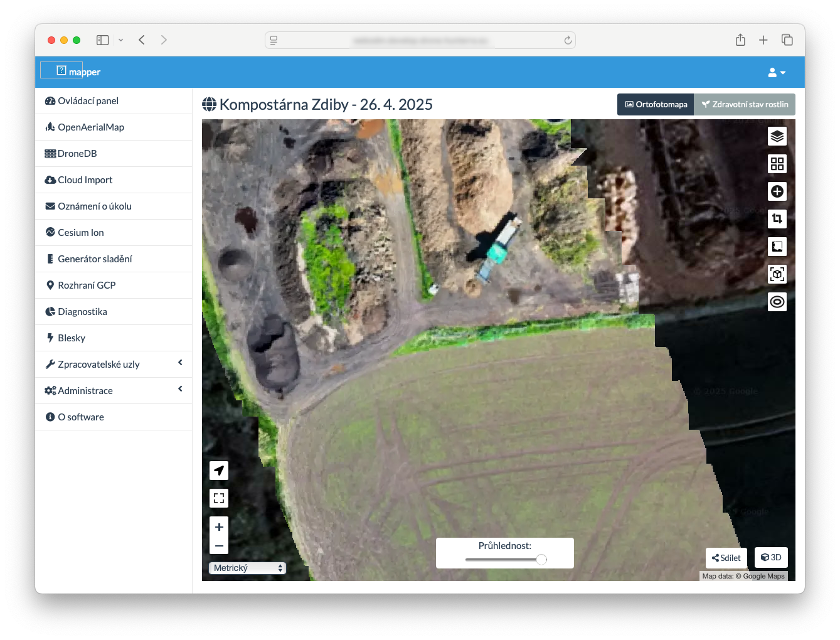Switch to 3D view button
The height and width of the screenshot is (640, 840).
771,557
